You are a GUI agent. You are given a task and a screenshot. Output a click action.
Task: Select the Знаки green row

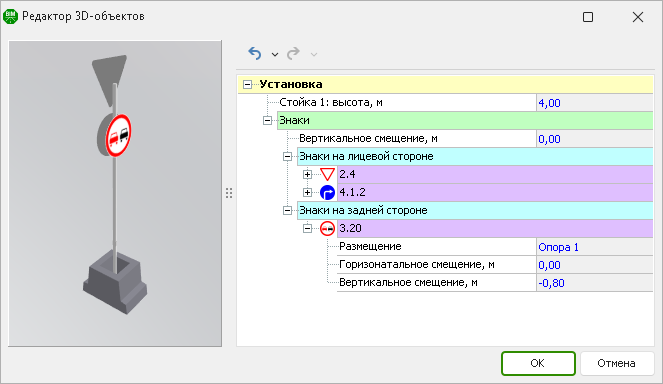click(x=465, y=121)
